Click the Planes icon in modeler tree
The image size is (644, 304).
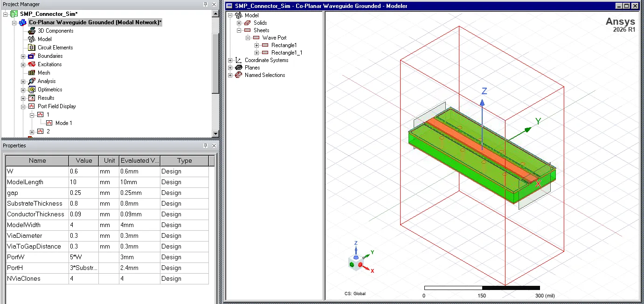(x=239, y=68)
